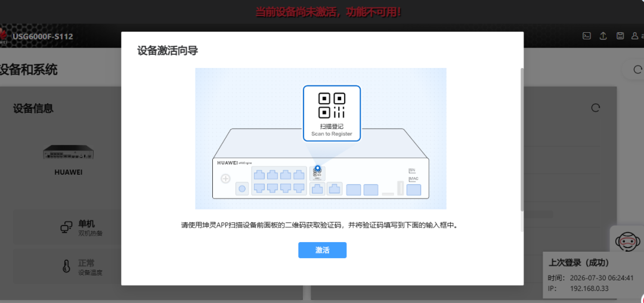Click the upload icon in top header
The height and width of the screenshot is (303, 644).
(603, 36)
